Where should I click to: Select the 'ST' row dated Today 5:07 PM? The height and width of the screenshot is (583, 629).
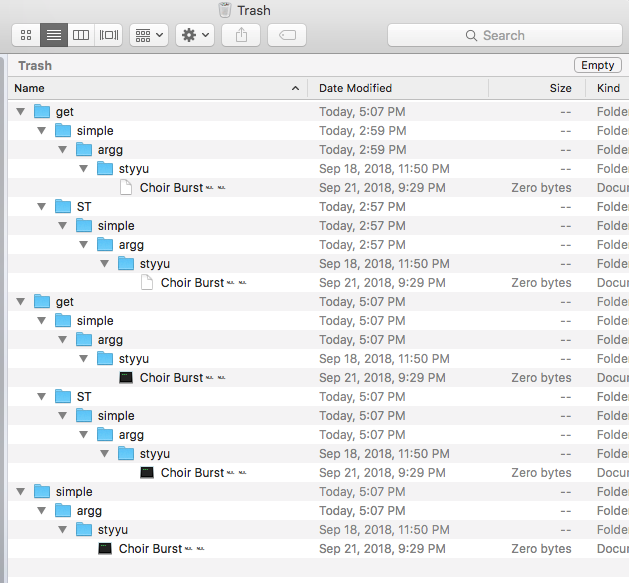[319, 397]
